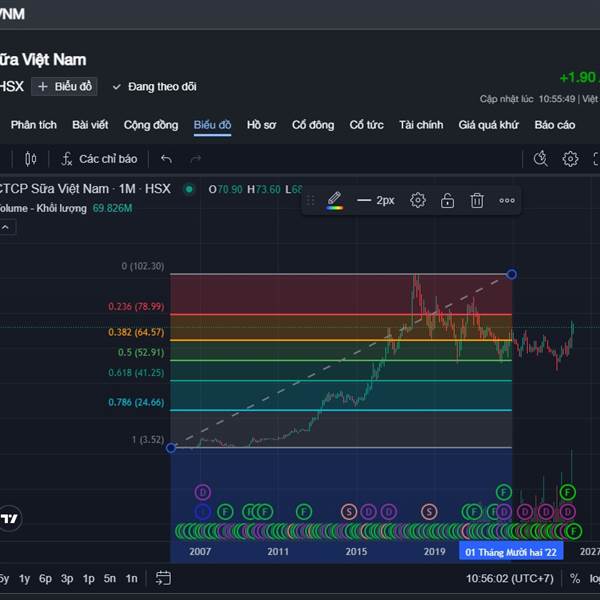Open Fibonacci drawing settings gear
Screen dimensions: 600x600
[x=418, y=200]
